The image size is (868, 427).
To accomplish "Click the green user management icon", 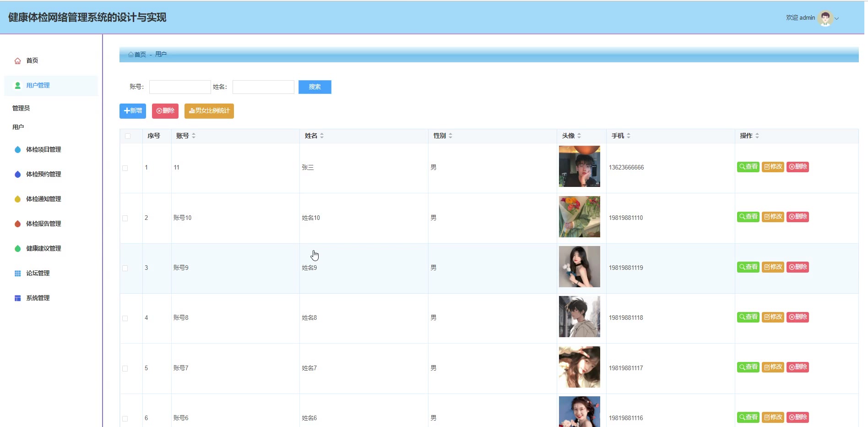I will (17, 86).
